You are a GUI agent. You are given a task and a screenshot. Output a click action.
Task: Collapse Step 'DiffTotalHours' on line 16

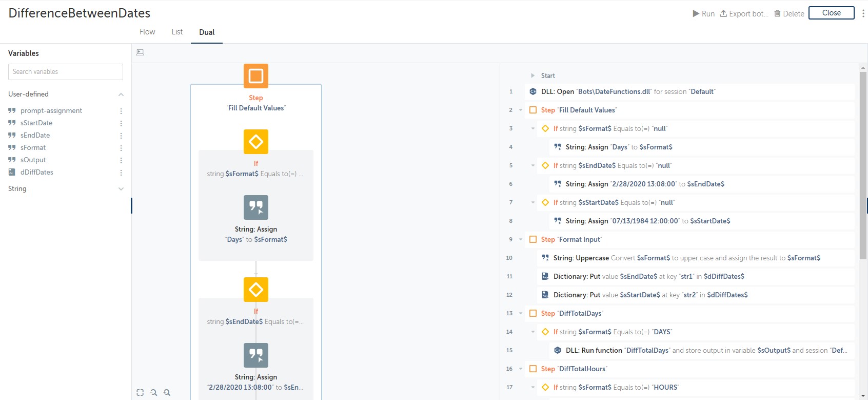point(521,369)
